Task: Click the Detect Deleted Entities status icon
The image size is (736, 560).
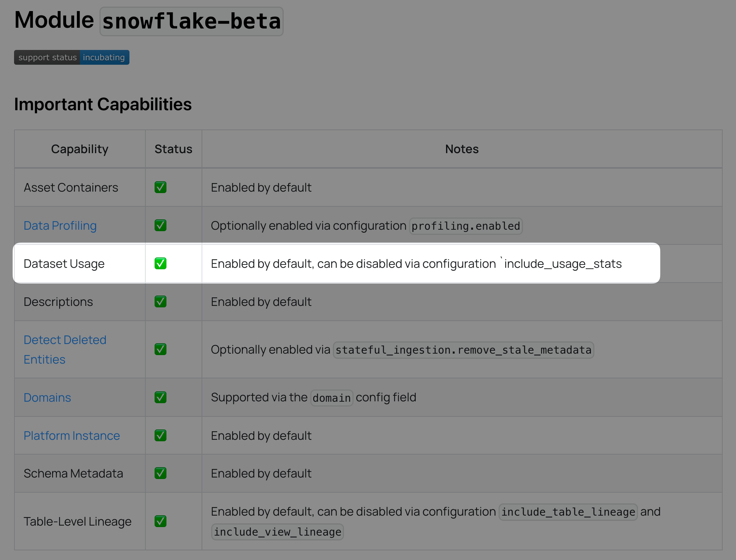Action: point(160,349)
